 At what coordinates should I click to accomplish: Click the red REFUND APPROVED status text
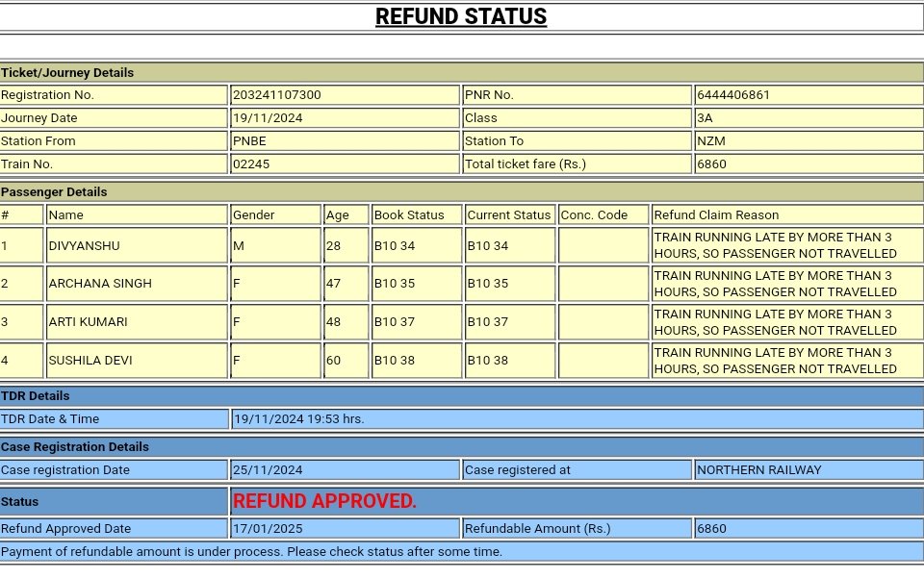click(x=324, y=501)
